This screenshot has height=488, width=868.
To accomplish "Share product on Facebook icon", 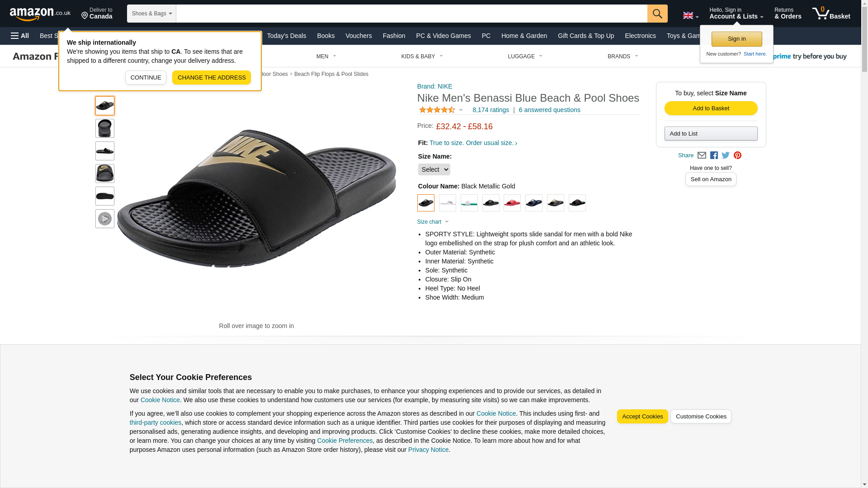I will [x=714, y=155].
